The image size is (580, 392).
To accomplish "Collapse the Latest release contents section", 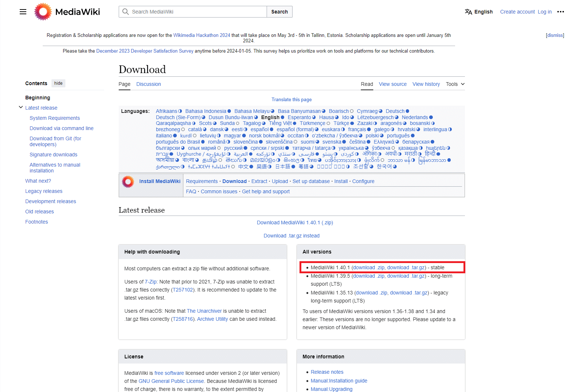I will click(x=21, y=107).
